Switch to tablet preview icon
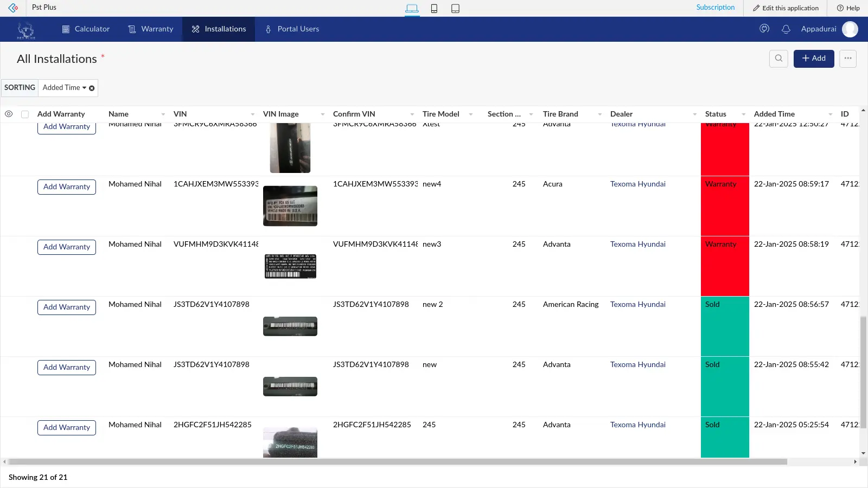Screen dimensions: 868x488 455,8
